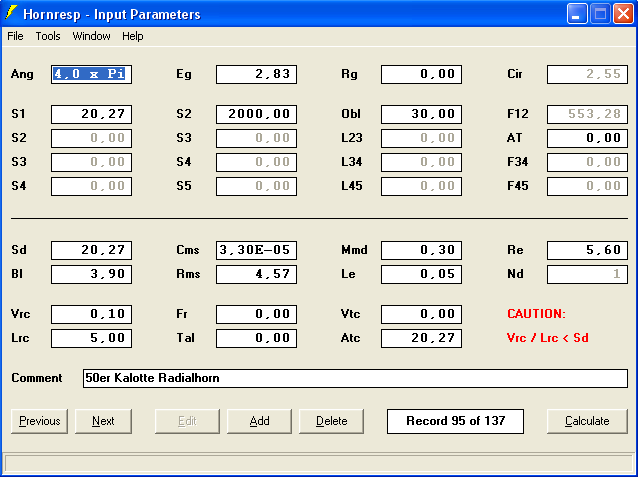The image size is (638, 477).
Task: Click the Lrc field showing 5,00
Action: 92,338
